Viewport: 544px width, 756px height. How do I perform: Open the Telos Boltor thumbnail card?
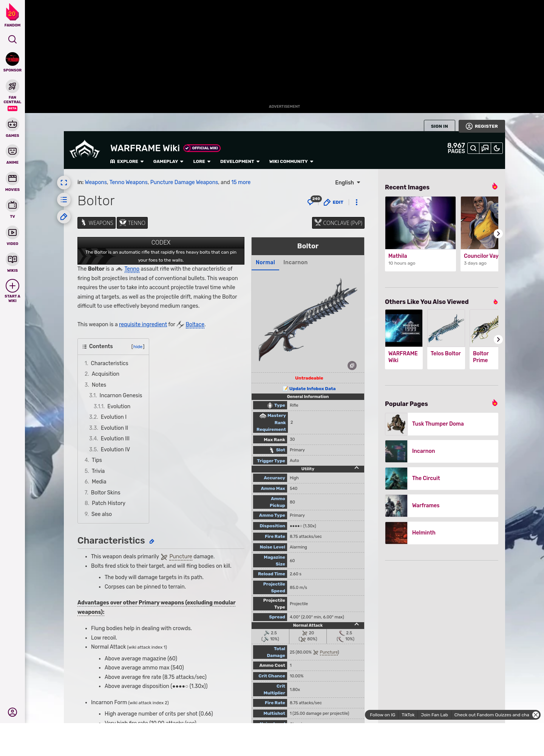(446, 339)
